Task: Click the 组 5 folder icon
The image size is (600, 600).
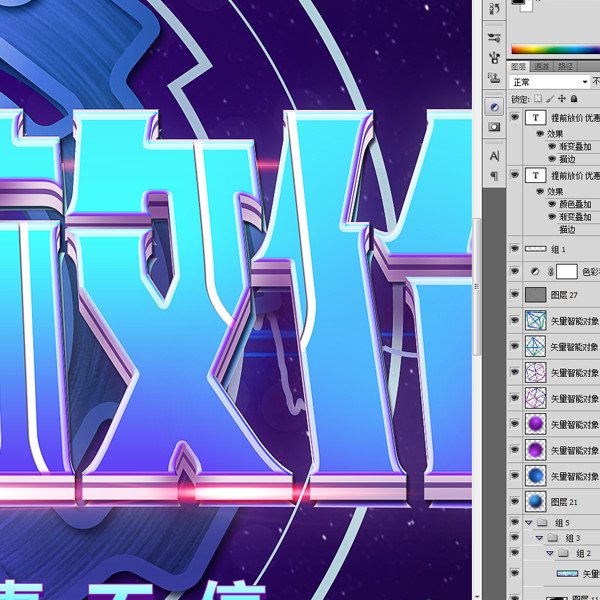Action: (542, 522)
